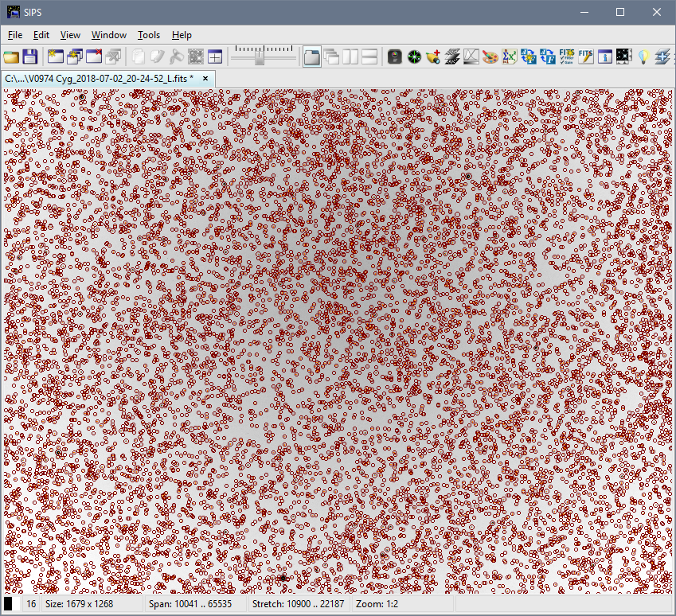Toggle horizontal tile window layout

(x=369, y=57)
